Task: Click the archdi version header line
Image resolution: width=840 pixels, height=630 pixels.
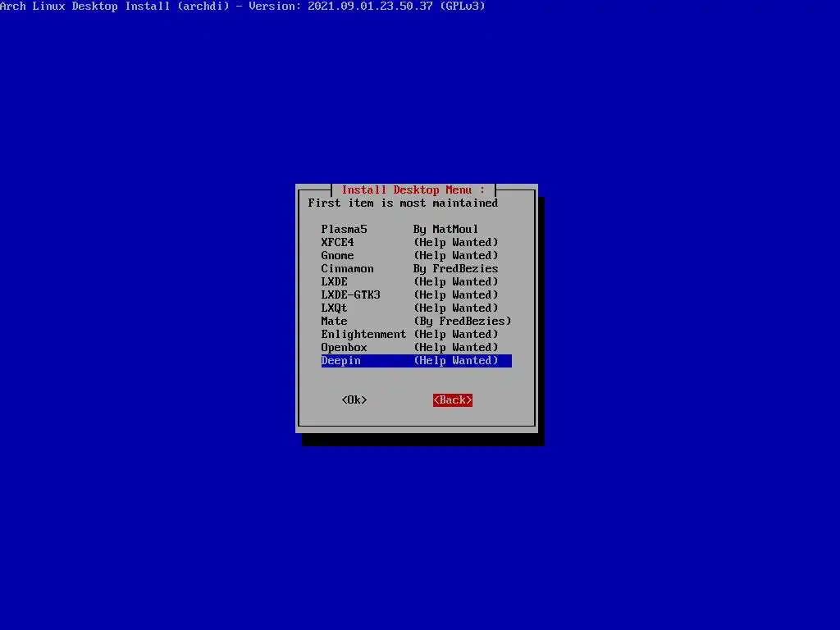Action: pyautogui.click(x=243, y=7)
